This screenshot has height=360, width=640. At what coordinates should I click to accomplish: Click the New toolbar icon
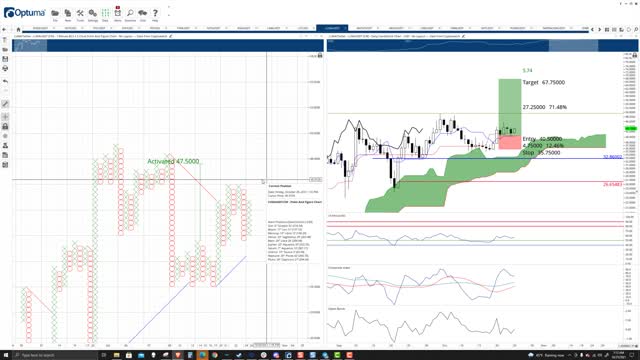tap(68, 14)
